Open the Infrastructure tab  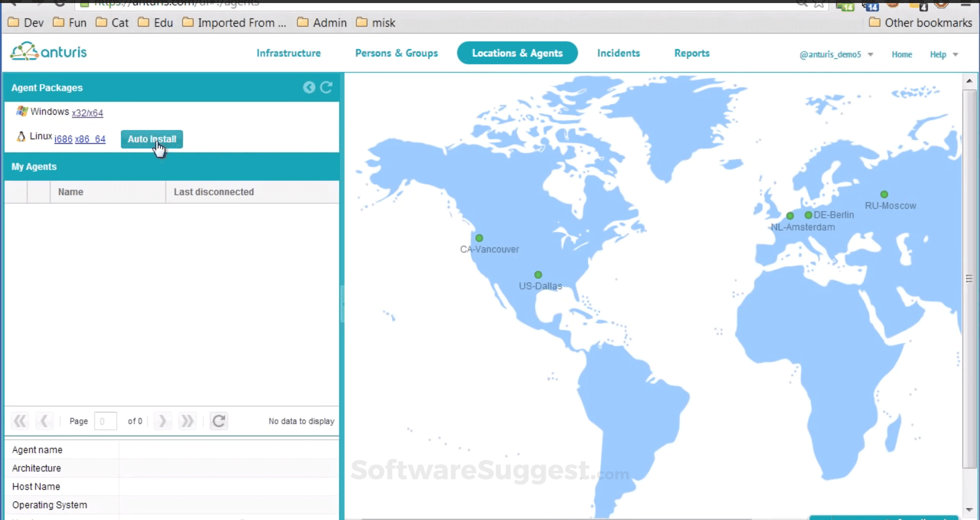pos(288,53)
